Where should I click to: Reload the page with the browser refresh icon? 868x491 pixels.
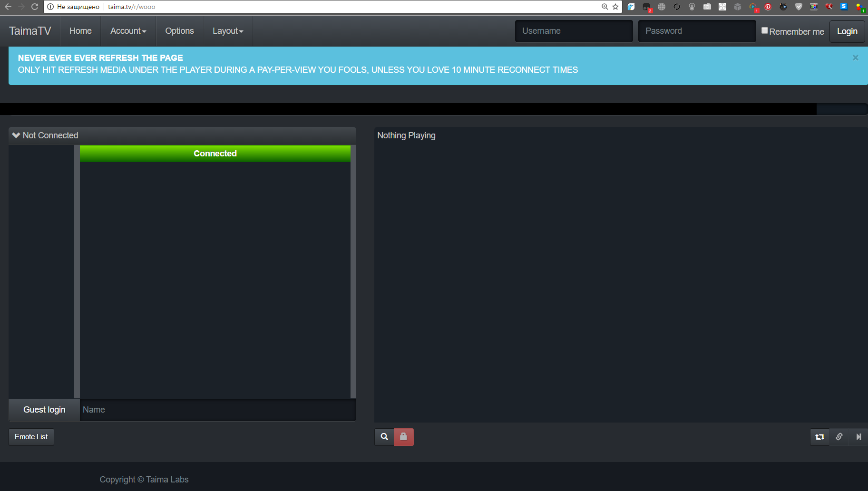[x=35, y=7]
